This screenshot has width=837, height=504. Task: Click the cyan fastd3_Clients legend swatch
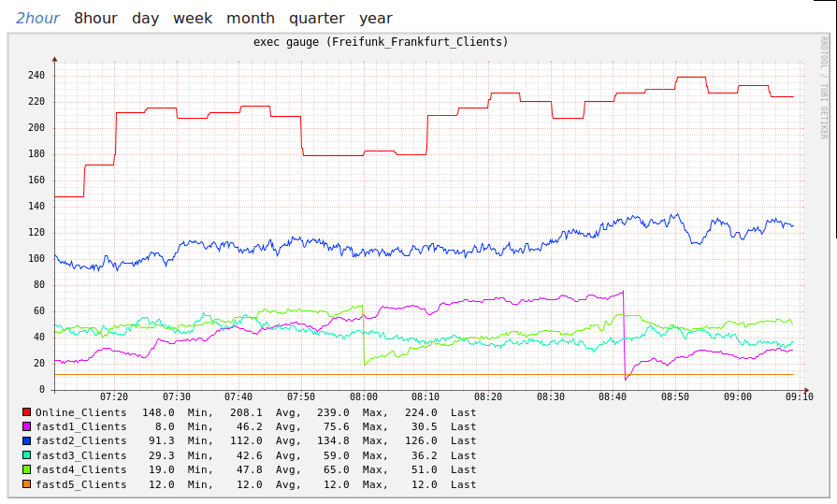26,455
